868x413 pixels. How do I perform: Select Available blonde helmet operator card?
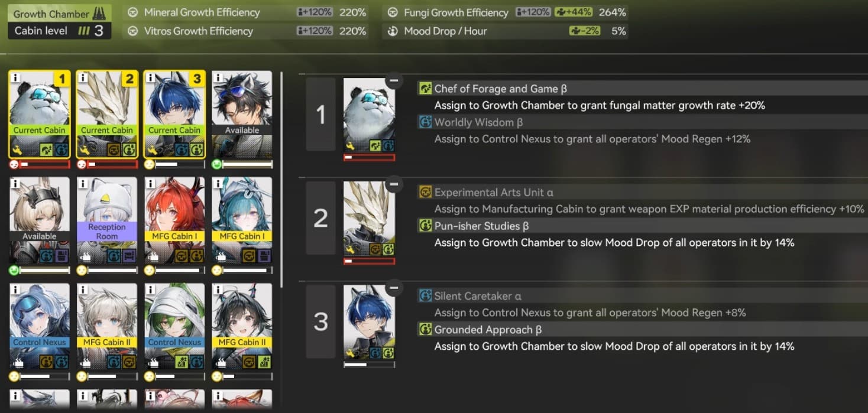point(40,220)
